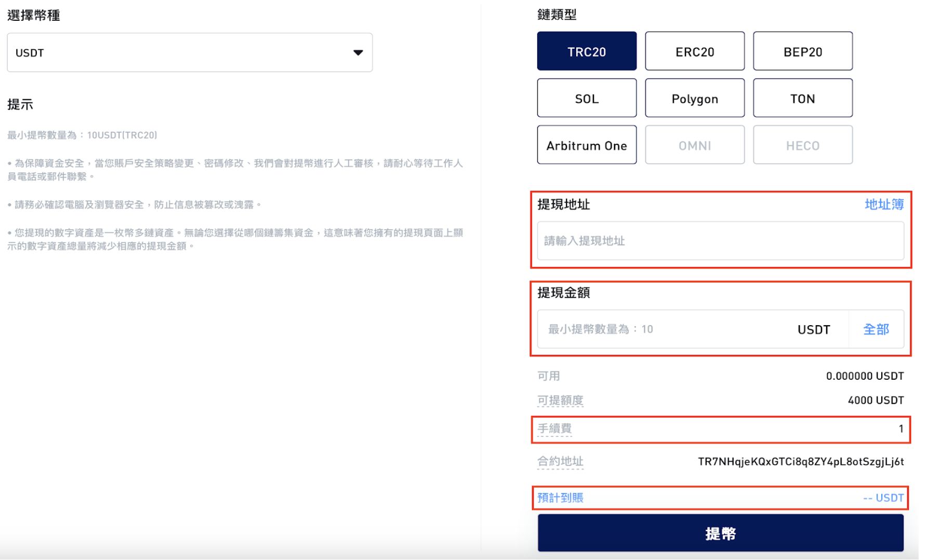Click the greyed-out HECO chain option
The width and height of the screenshot is (927, 560).
802,145
